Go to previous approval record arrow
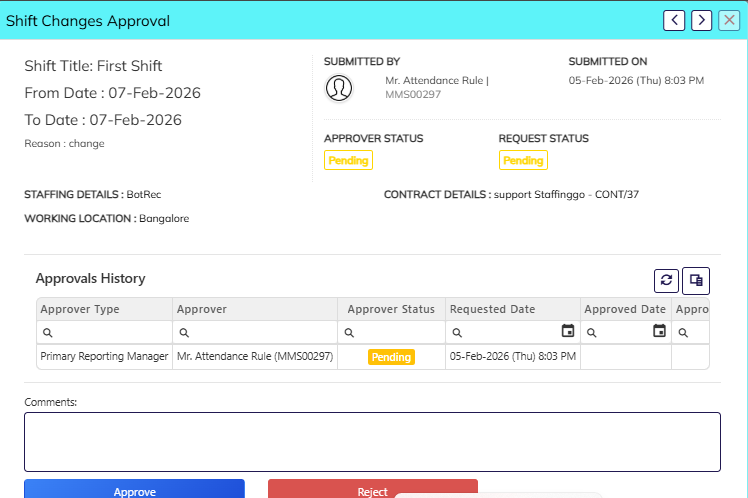Viewport: 748px width, 498px height. pyautogui.click(x=677, y=20)
